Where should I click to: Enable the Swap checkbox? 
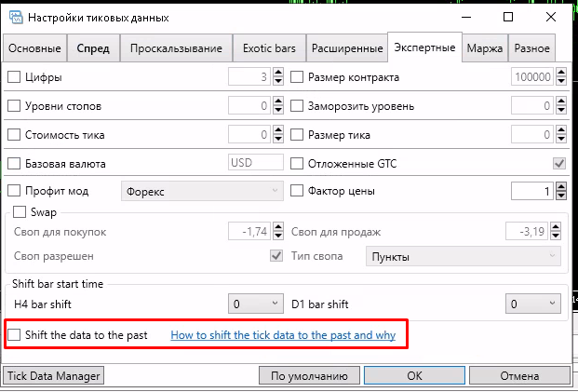20,212
